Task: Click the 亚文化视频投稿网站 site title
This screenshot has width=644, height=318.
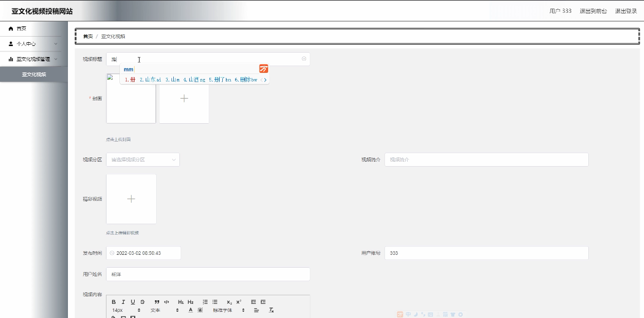Action: coord(42,11)
